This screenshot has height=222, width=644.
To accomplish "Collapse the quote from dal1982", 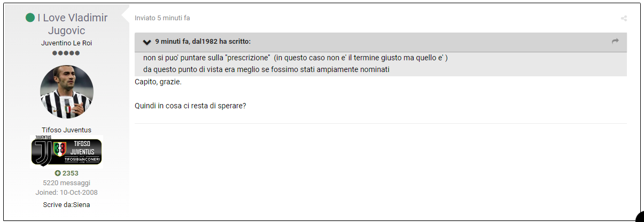I will coord(147,42).
